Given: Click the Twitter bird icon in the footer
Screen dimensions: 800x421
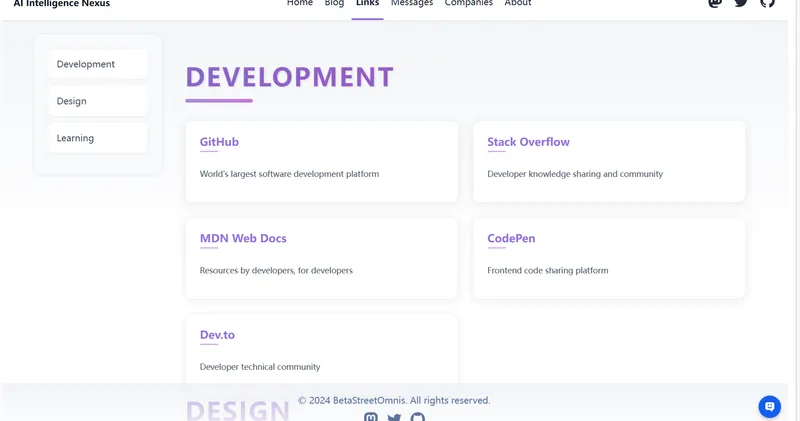Looking at the screenshot, I should (x=394, y=416).
